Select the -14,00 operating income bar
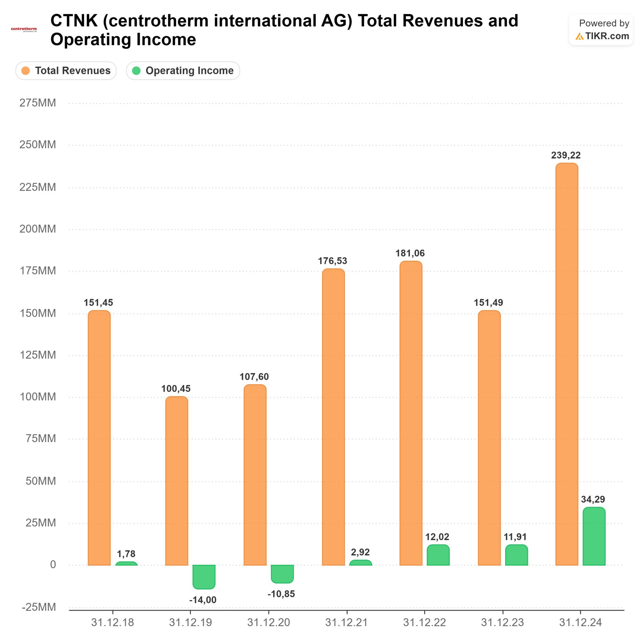This screenshot has height=644, width=644. 204,577
